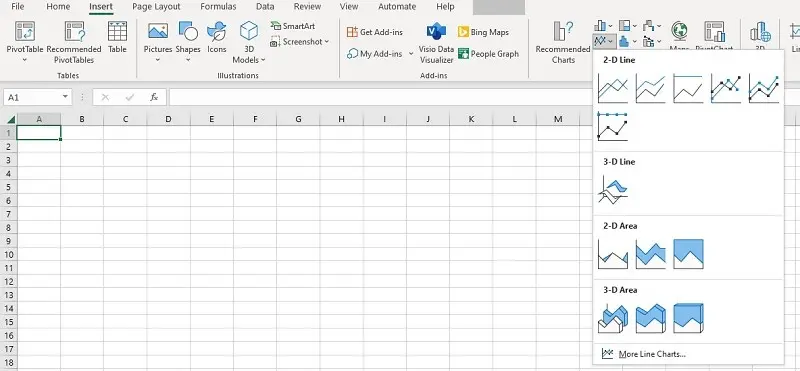Insert a 3-D Line chart

pyautogui.click(x=613, y=190)
